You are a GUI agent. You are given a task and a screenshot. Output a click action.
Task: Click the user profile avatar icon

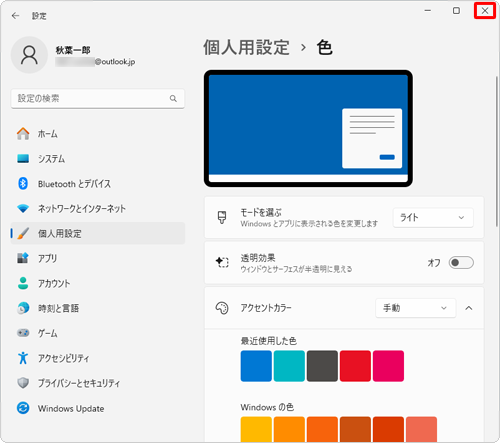coord(29,55)
